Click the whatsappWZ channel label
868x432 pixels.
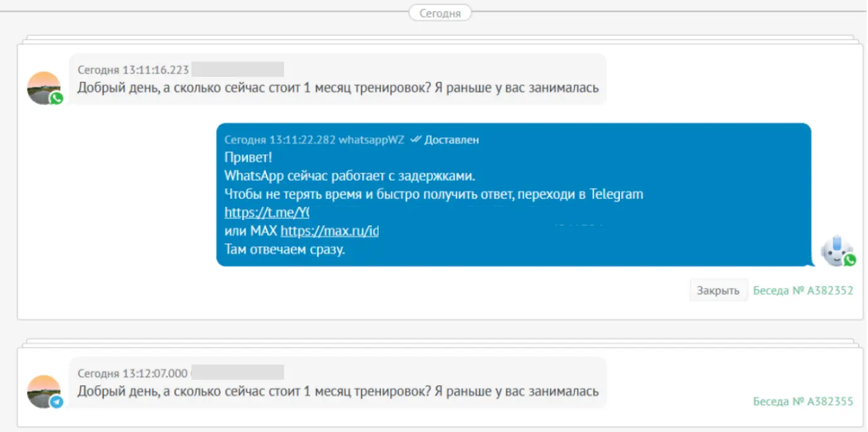point(372,140)
